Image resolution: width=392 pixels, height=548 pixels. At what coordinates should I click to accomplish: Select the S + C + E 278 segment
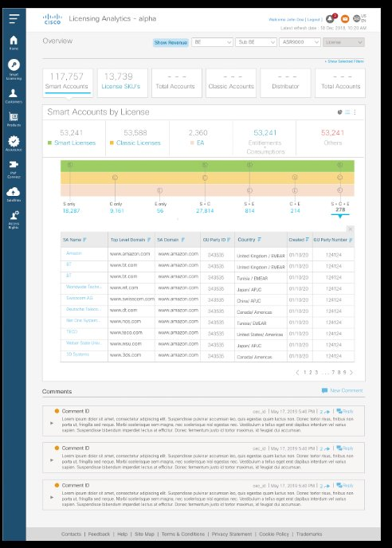click(340, 207)
